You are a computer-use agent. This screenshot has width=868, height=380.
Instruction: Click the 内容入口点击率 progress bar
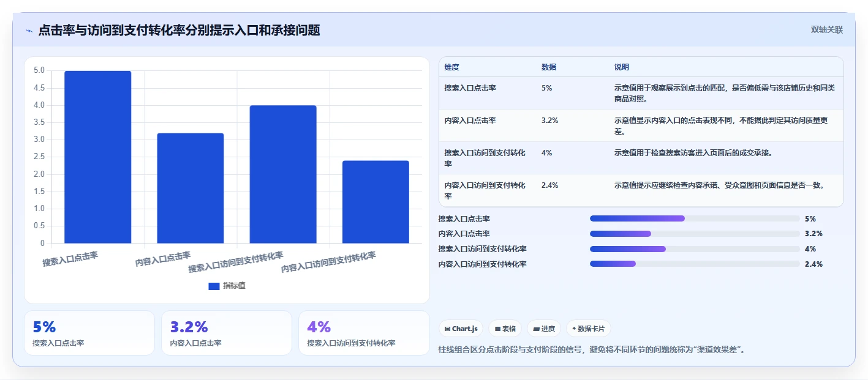coord(695,234)
